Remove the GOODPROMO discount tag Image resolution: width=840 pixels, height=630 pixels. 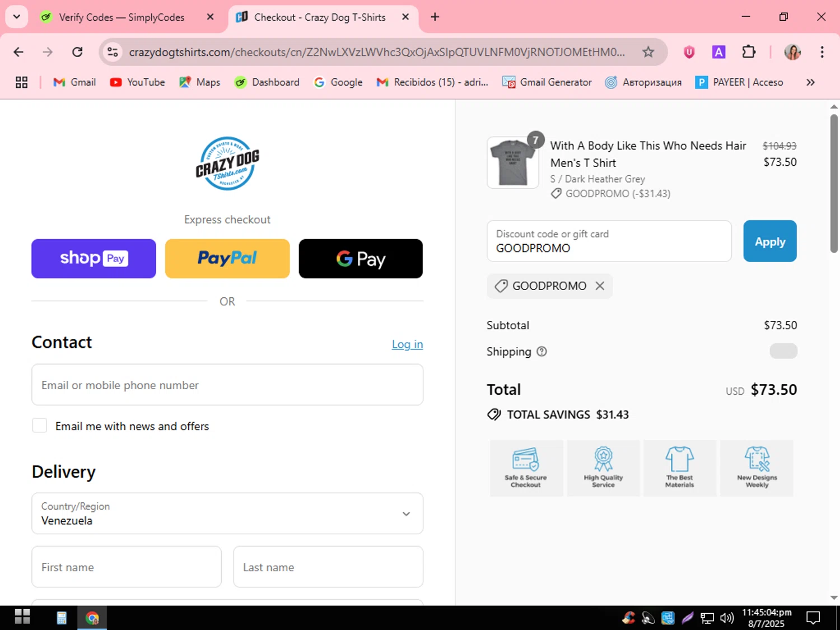[600, 286]
